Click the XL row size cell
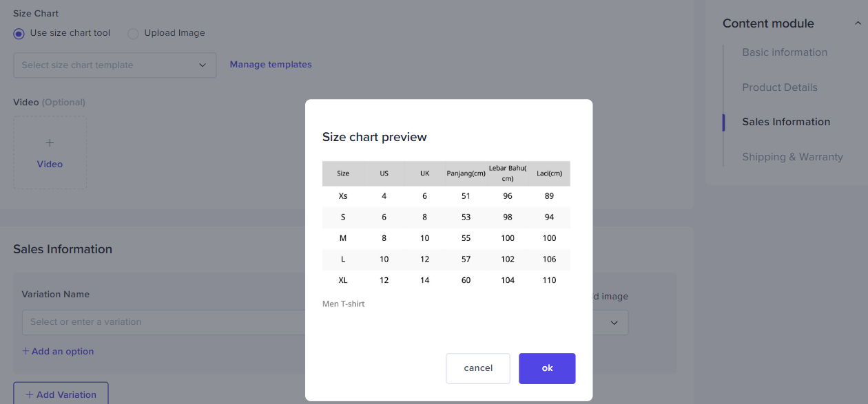Viewport: 868px width, 404px height. coord(343,280)
